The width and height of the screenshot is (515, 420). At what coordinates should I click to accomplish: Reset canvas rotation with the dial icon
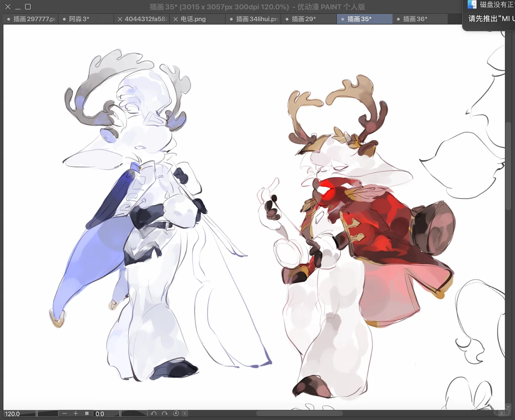176,413
